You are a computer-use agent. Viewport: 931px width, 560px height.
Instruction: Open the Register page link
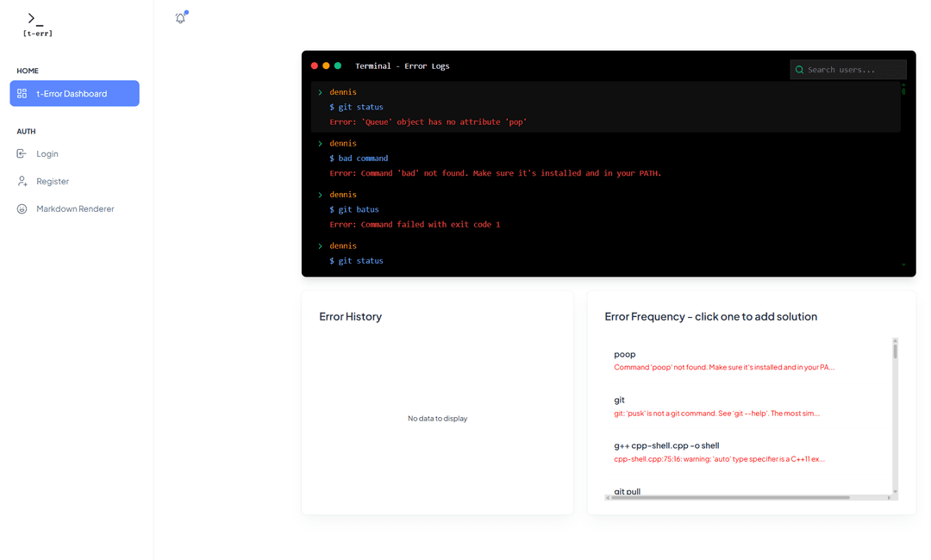tap(53, 181)
